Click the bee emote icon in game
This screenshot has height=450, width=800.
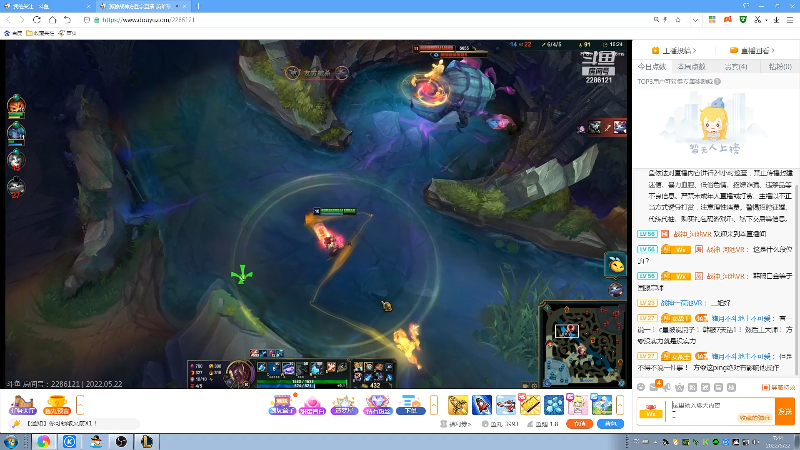(616, 264)
